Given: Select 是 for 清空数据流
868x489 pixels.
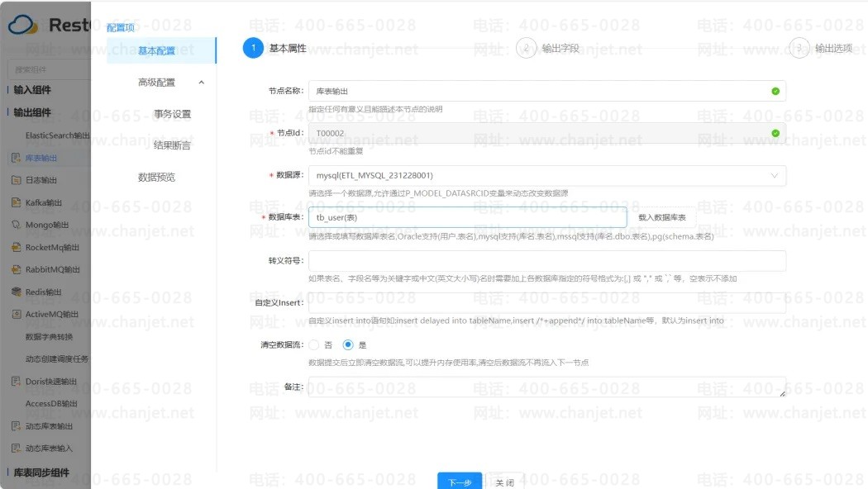Looking at the screenshot, I should tap(348, 344).
